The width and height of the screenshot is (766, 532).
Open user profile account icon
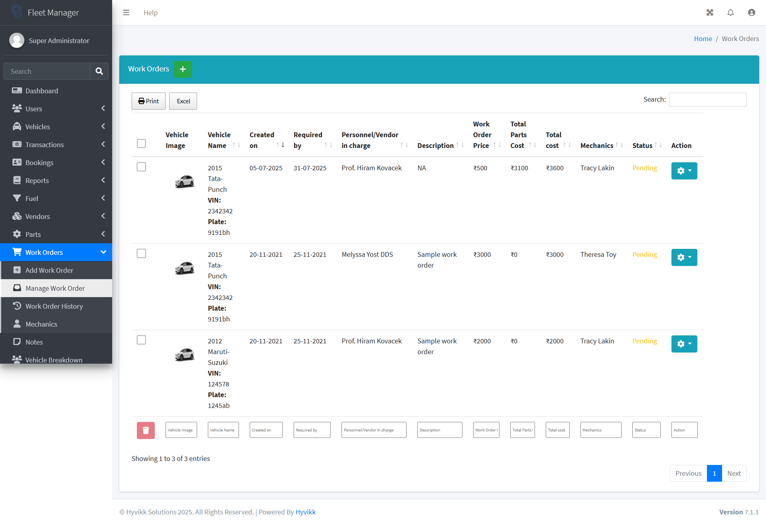coord(751,13)
